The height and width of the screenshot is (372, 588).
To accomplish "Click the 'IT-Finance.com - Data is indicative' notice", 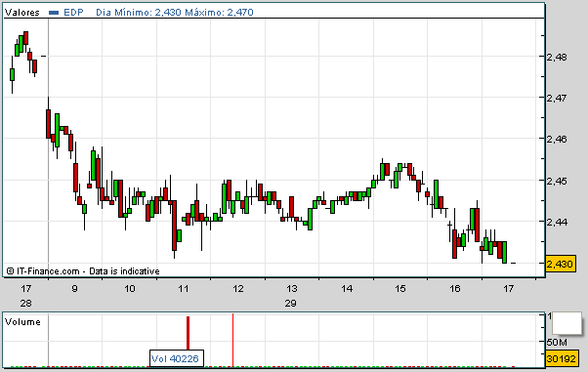I will click(83, 271).
